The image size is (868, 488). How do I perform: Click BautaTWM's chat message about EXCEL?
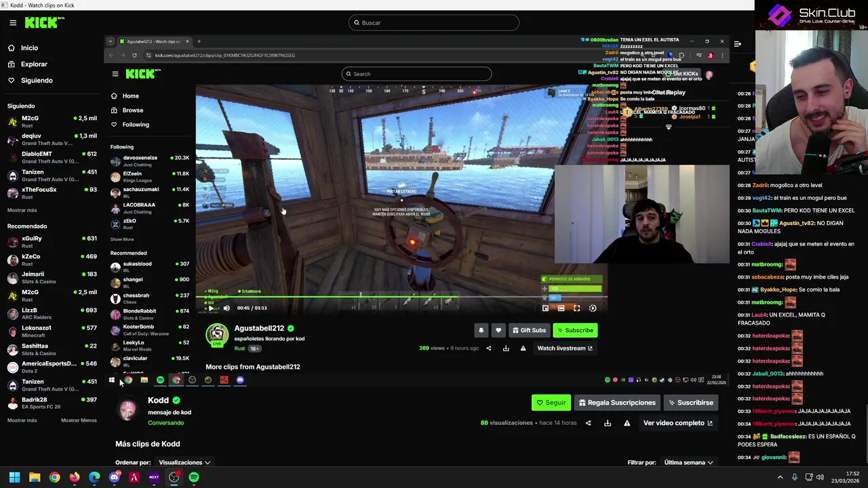[x=796, y=210]
